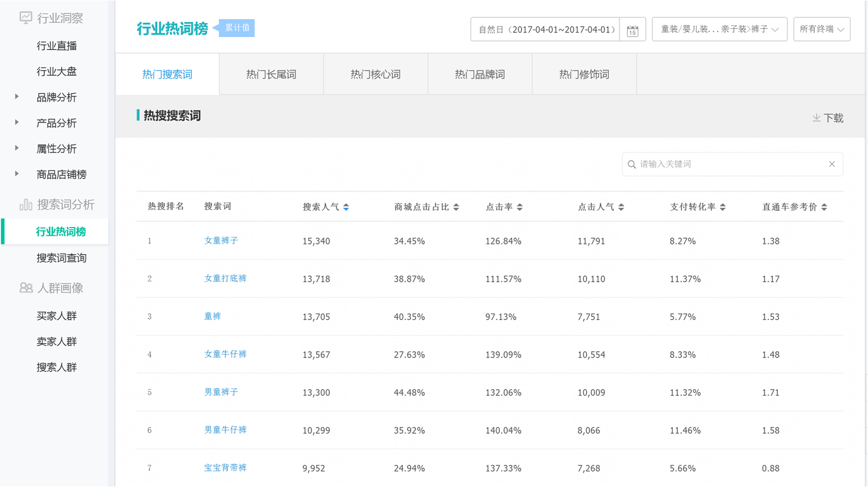
Task: Click the reference price value 0.88
Action: click(x=770, y=468)
